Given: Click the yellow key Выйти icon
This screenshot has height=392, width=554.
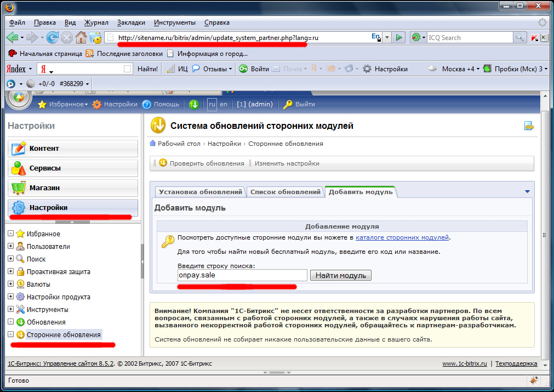Looking at the screenshot, I should coord(287,104).
